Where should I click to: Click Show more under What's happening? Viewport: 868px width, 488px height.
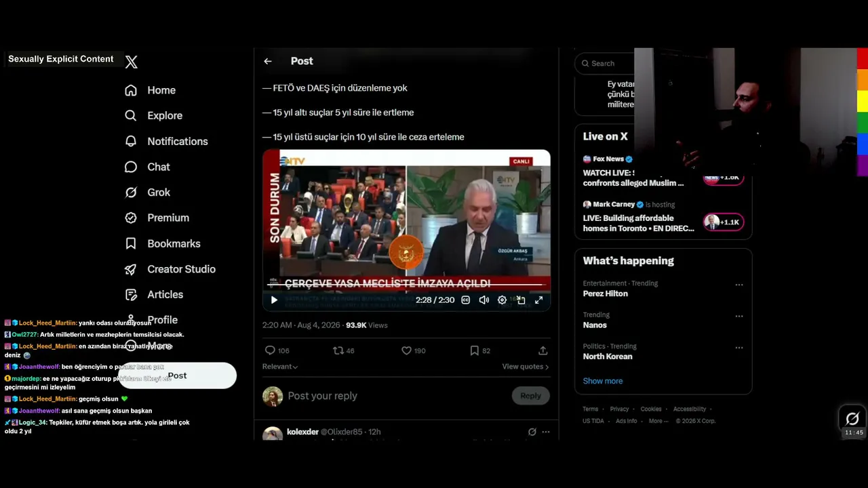click(603, 381)
